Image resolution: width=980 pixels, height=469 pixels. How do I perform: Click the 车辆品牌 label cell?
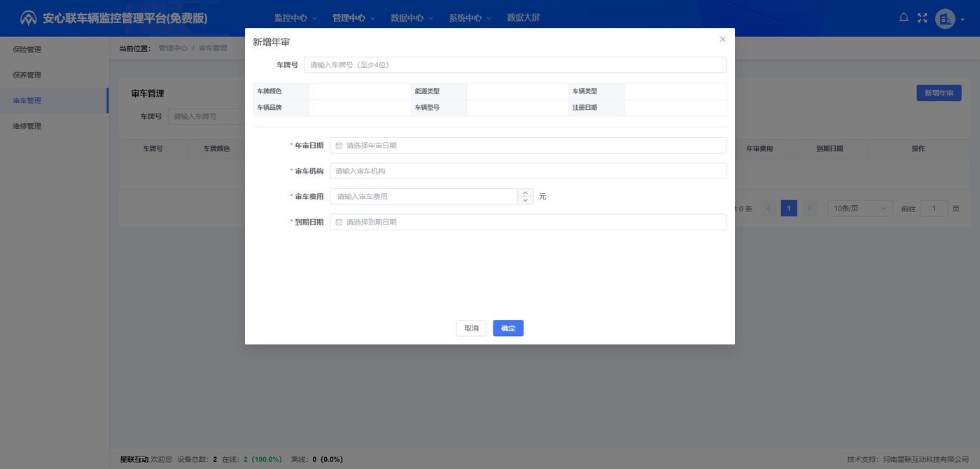281,108
